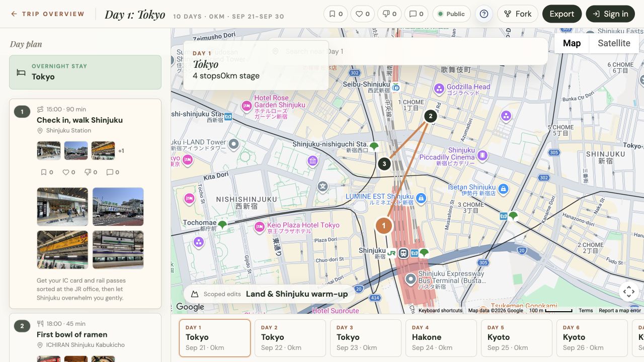
Task: Click the Export button
Action: (x=562, y=14)
